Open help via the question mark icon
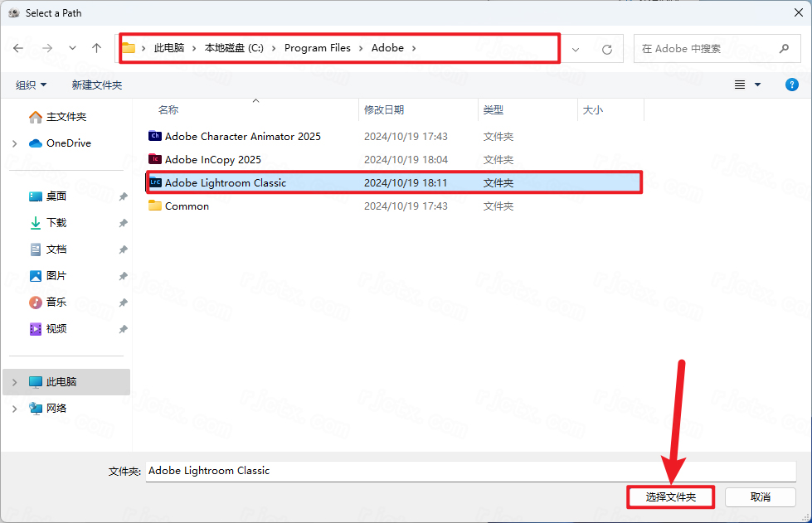This screenshot has height=523, width=812. [x=791, y=84]
